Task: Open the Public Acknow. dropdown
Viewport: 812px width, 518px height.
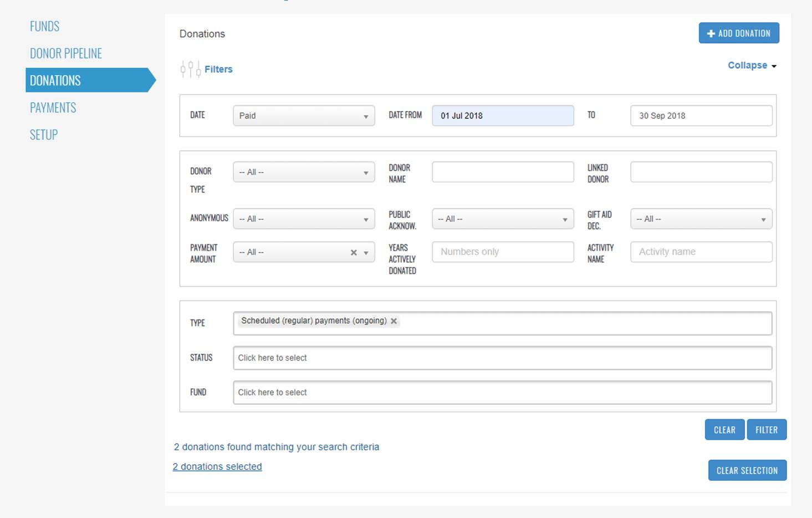Action: point(502,219)
